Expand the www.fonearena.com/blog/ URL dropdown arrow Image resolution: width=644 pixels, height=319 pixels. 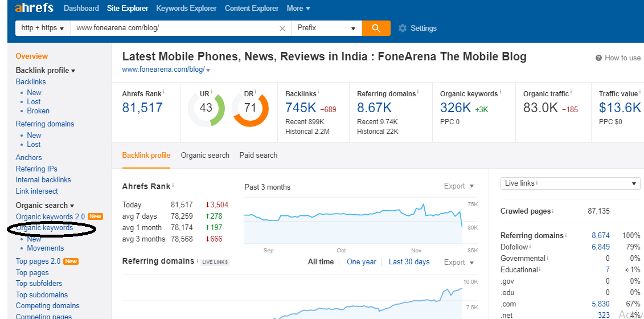point(208,70)
